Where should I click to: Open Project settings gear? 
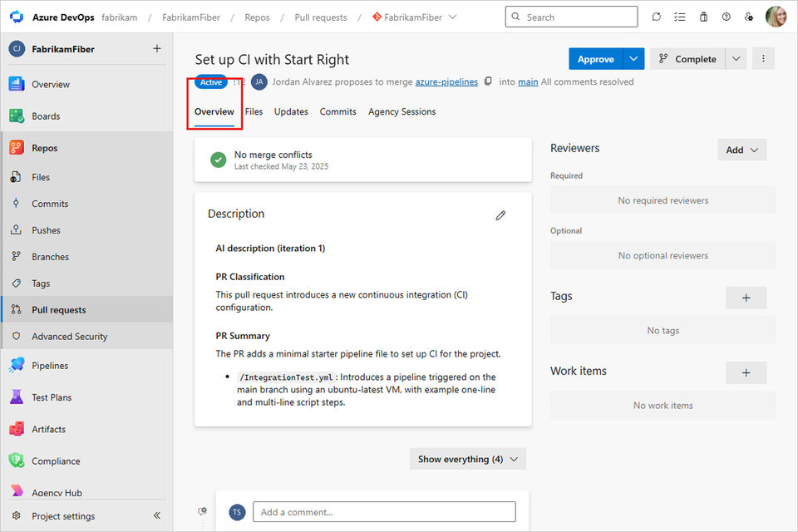click(x=17, y=515)
